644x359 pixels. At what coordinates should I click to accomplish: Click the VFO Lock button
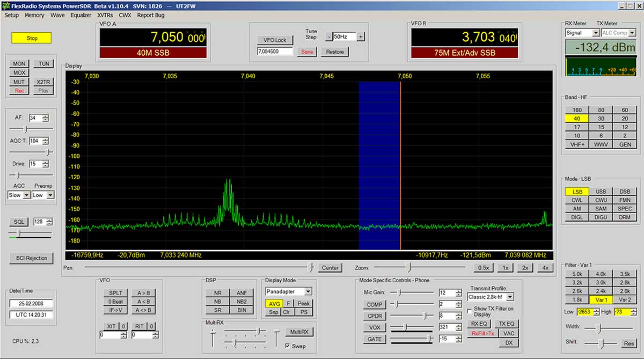[x=275, y=40]
